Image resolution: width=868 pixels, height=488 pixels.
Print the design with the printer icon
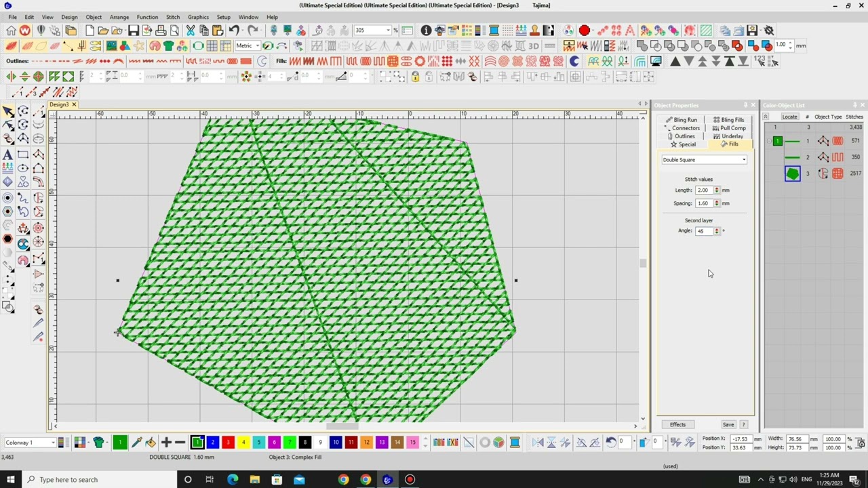(x=161, y=30)
